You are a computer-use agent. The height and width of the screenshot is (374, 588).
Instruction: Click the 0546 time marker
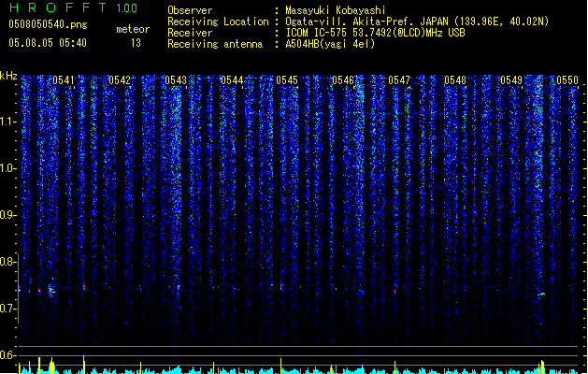[343, 80]
